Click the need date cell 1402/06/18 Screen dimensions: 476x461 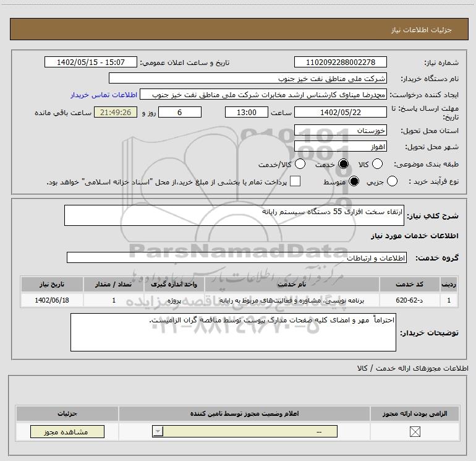click(52, 300)
